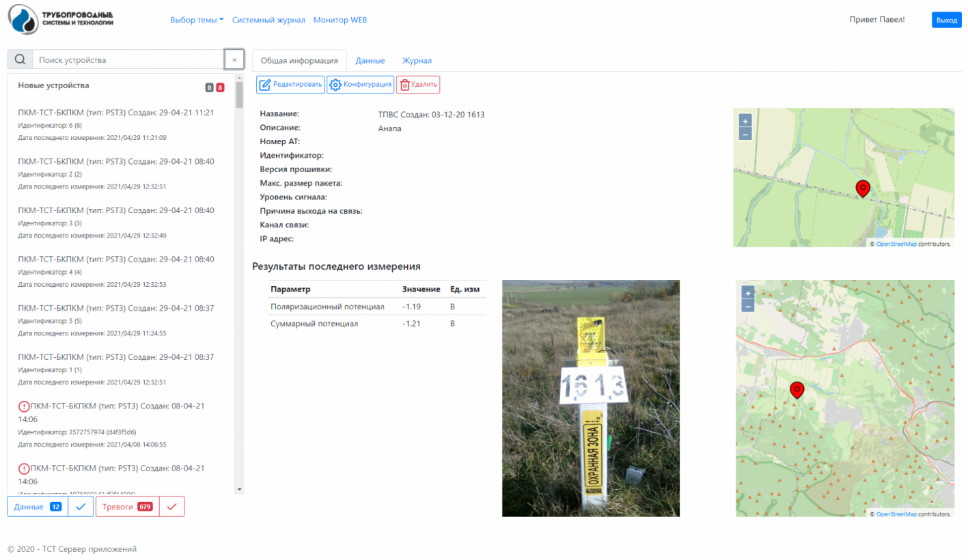The image size is (968, 560).
Task: Click the Поляризационный потенциал row
Action: click(376, 307)
